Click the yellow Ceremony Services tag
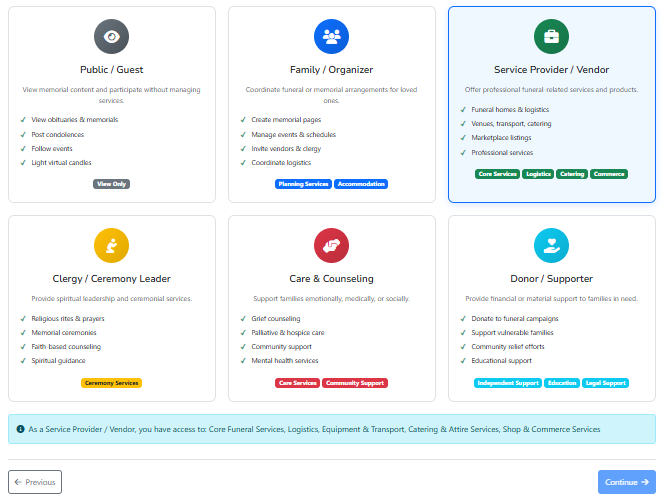Viewport: 669px width, 500px height. tap(111, 383)
